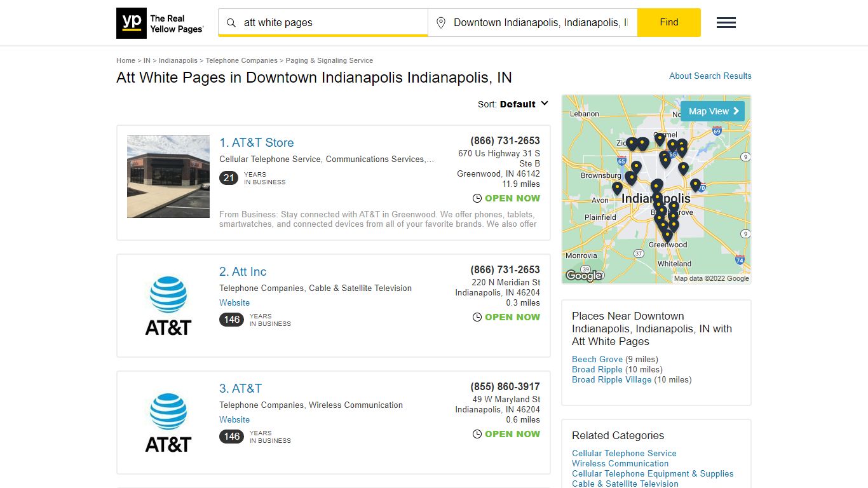Click the YP Real Yellow Pages logo
868x488 pixels.
pos(160,23)
